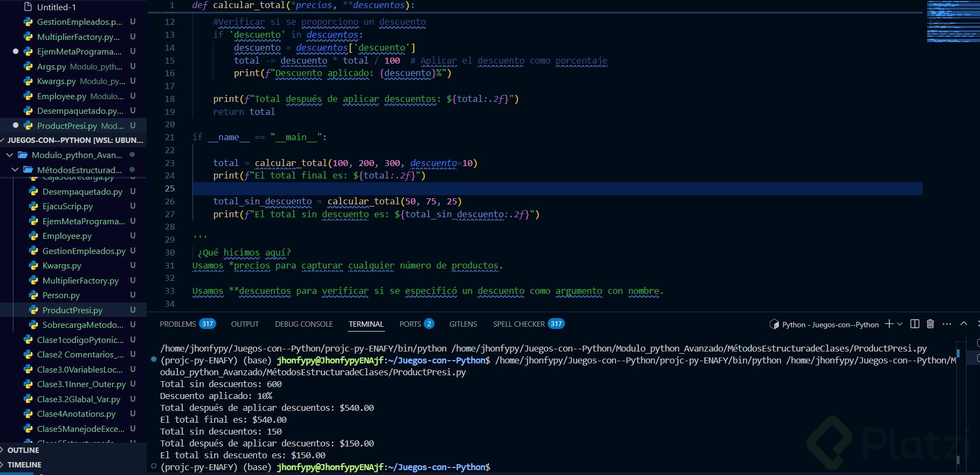Screen dimensions: 980x475
Task: Maximize the panel with the up chevron
Action: [964, 324]
